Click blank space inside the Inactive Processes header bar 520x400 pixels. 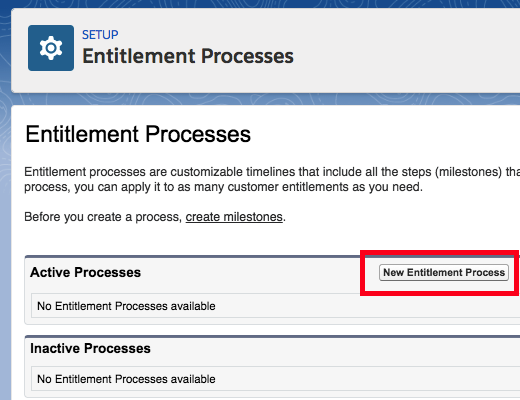pos(333,349)
